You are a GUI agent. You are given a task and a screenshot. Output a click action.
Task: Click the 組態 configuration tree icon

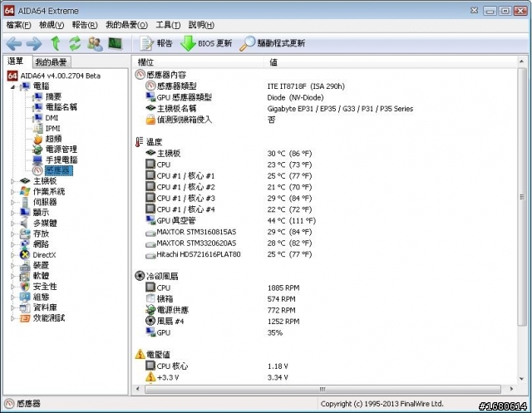[x=25, y=297]
